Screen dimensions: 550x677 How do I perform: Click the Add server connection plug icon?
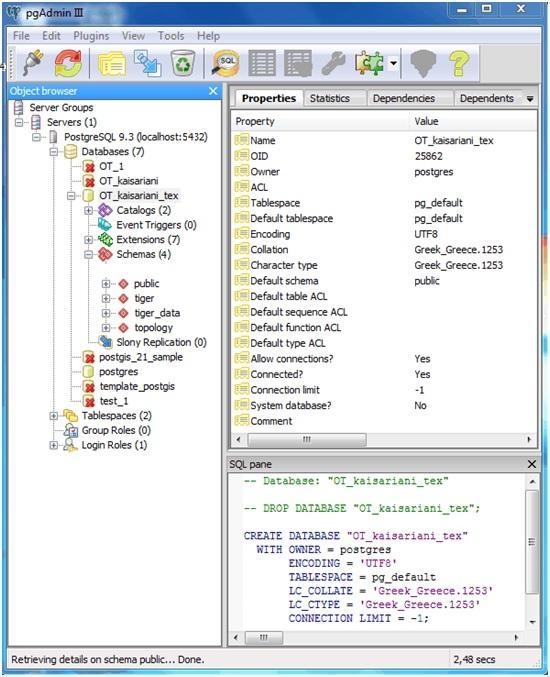coord(33,63)
